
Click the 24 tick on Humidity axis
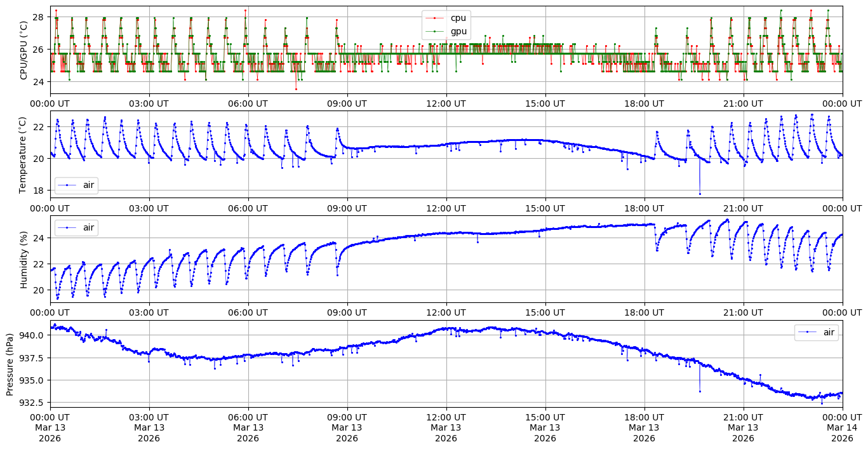pyautogui.click(x=39, y=238)
